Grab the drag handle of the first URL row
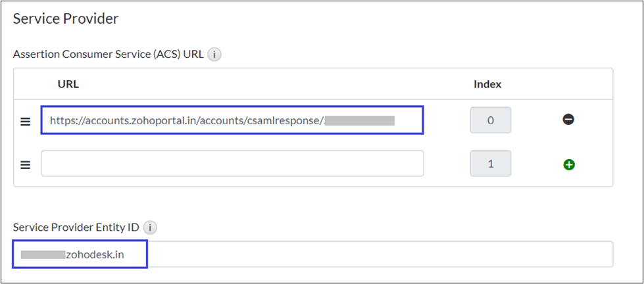The image size is (644, 284). tap(26, 122)
